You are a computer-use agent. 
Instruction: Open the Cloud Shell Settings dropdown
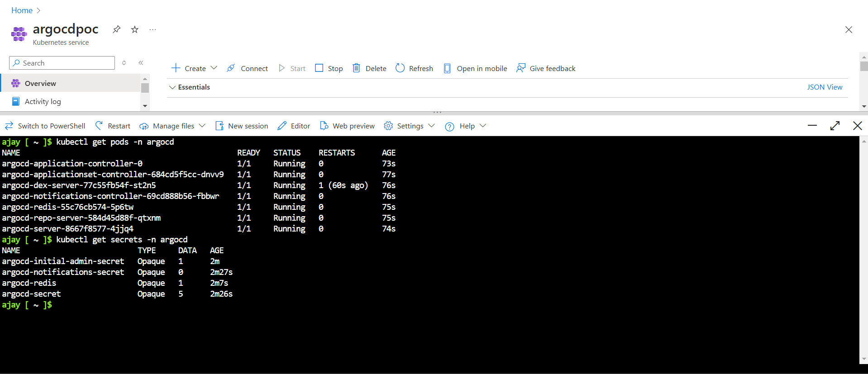click(409, 126)
